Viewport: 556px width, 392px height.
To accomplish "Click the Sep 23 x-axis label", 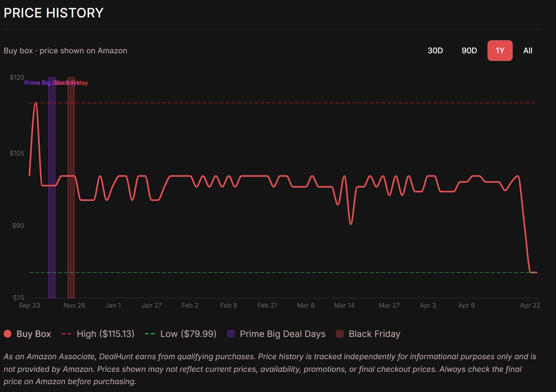I will coord(29,305).
